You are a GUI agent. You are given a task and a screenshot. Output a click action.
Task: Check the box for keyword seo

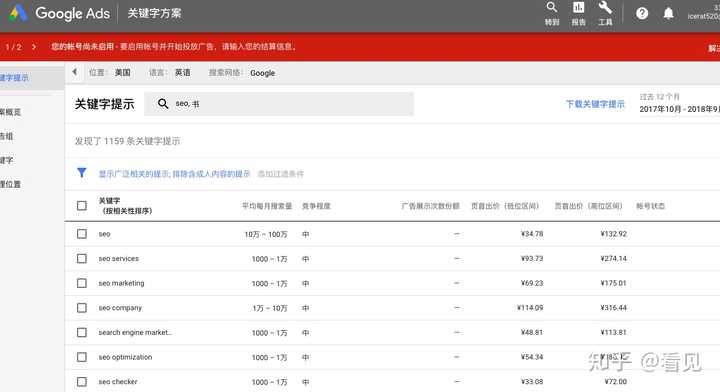pos(82,234)
